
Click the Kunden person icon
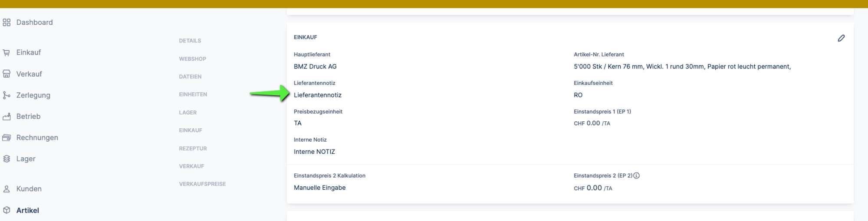[x=7, y=189]
